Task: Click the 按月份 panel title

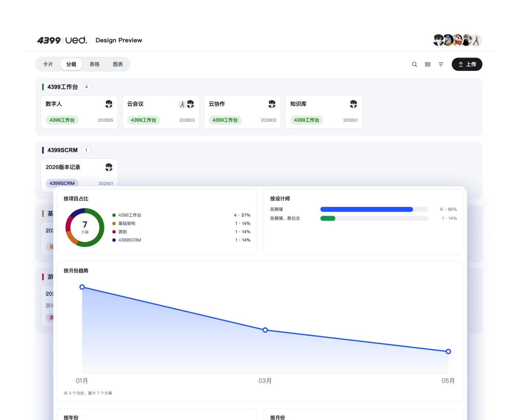Action: (277, 417)
